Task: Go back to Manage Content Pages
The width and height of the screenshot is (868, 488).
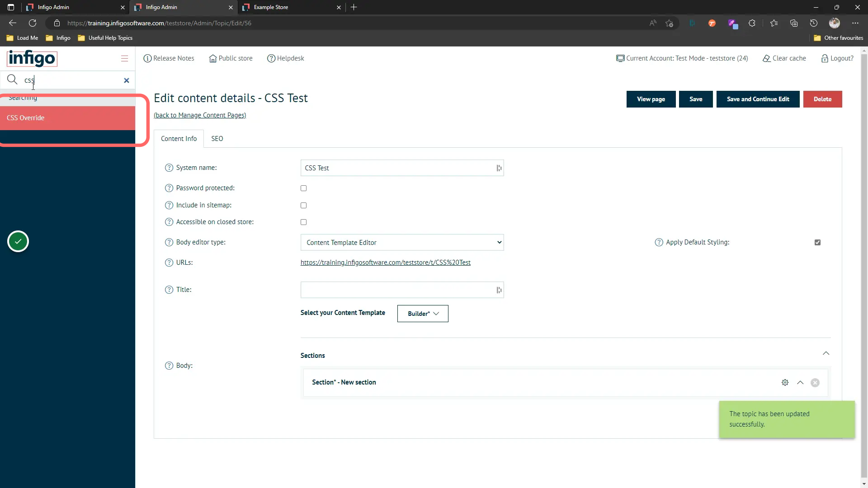Action: tap(200, 115)
